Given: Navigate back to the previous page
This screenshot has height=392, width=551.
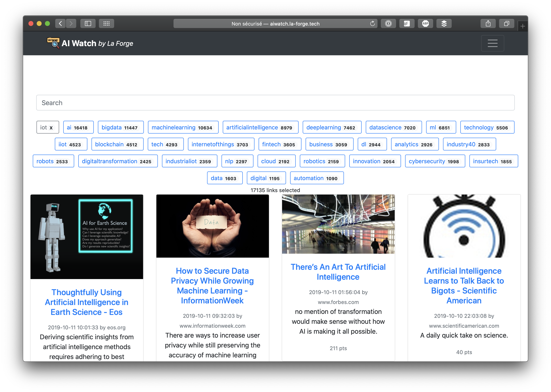Looking at the screenshot, I should pos(60,23).
